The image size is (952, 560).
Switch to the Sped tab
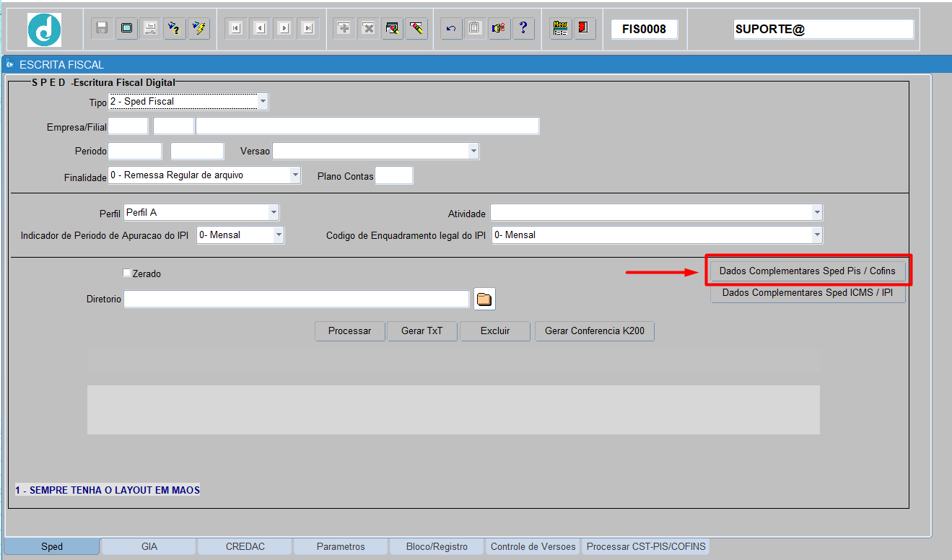point(52,546)
